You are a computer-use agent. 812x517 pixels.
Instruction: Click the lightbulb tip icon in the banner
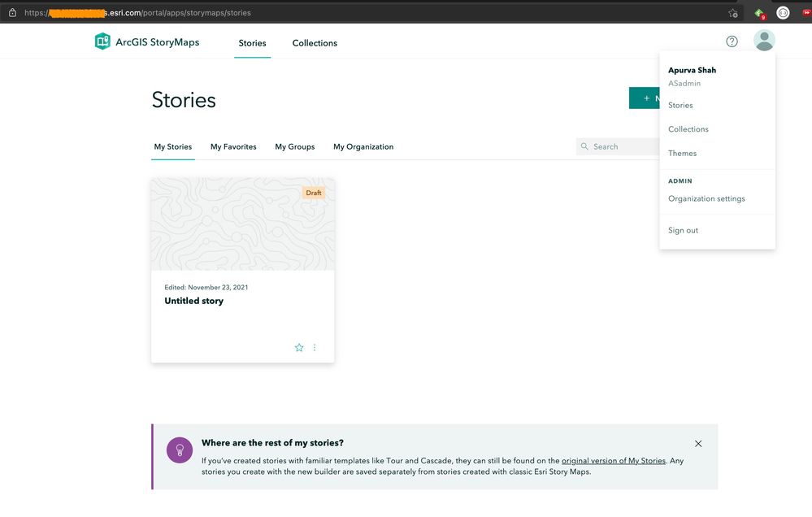180,450
